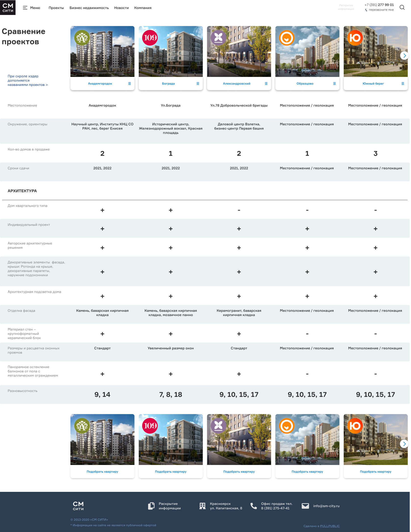Click the Академгородок building photo at top
Image resolution: width=411 pixels, height=532 pixels.
click(x=102, y=51)
